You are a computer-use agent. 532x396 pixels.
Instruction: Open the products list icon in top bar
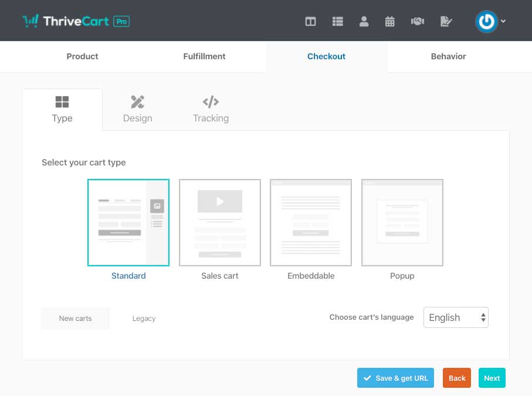337,20
